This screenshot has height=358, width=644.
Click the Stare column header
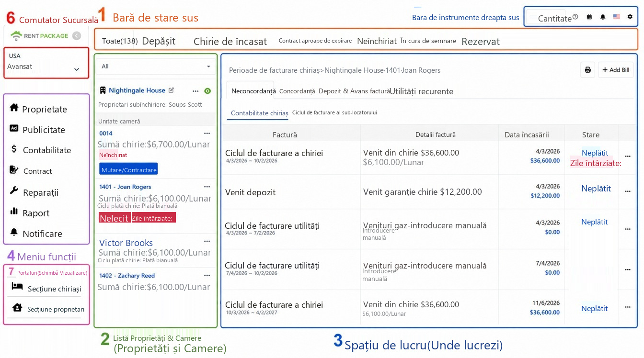(x=591, y=134)
